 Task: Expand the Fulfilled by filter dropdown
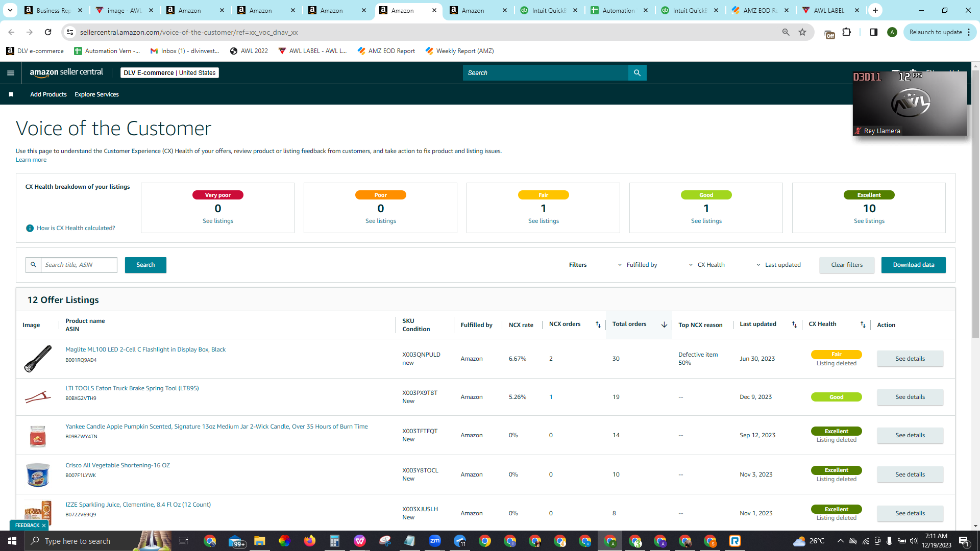click(x=638, y=265)
